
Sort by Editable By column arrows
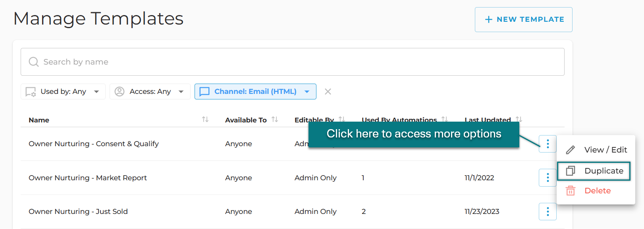342,119
